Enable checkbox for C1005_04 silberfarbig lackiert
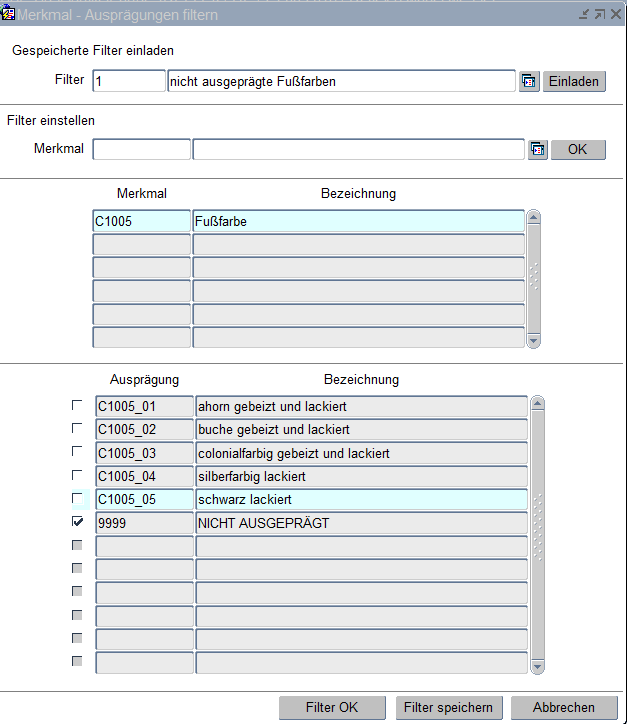Viewport: 627px width, 724px height. tap(77, 475)
